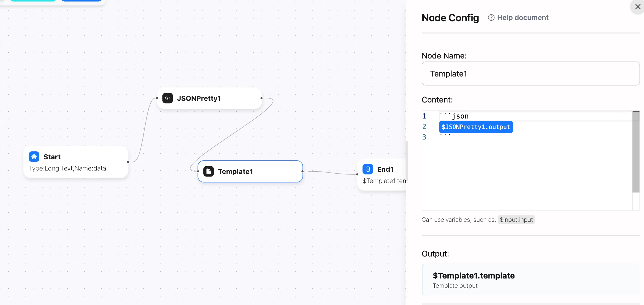This screenshot has height=305, width=644.
Task: Click the Start node home icon
Action: coord(34,157)
